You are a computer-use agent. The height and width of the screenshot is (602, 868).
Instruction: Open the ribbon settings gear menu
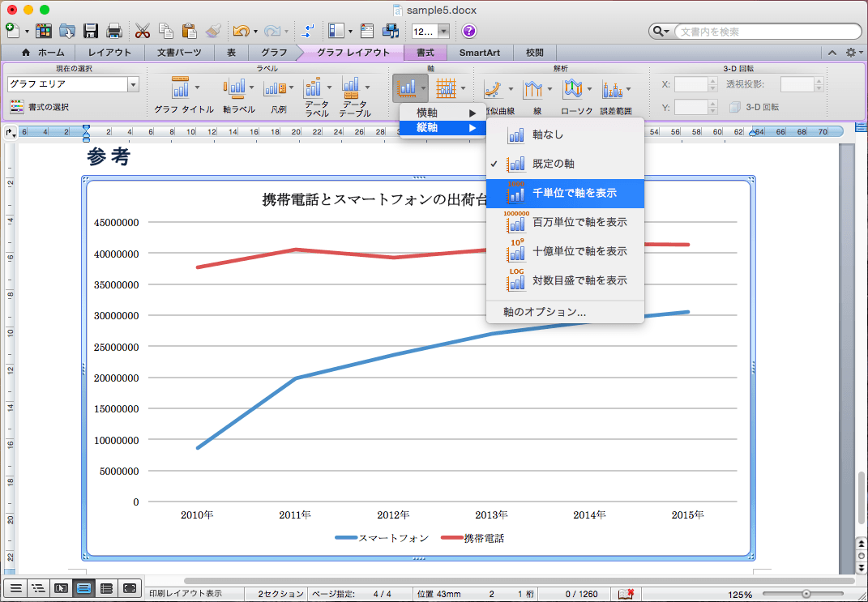854,53
